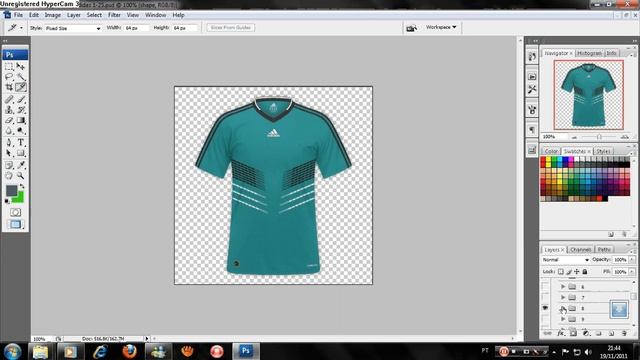The image size is (640, 360).
Task: Toggle Quick Mask mode
Action: click(x=16, y=212)
